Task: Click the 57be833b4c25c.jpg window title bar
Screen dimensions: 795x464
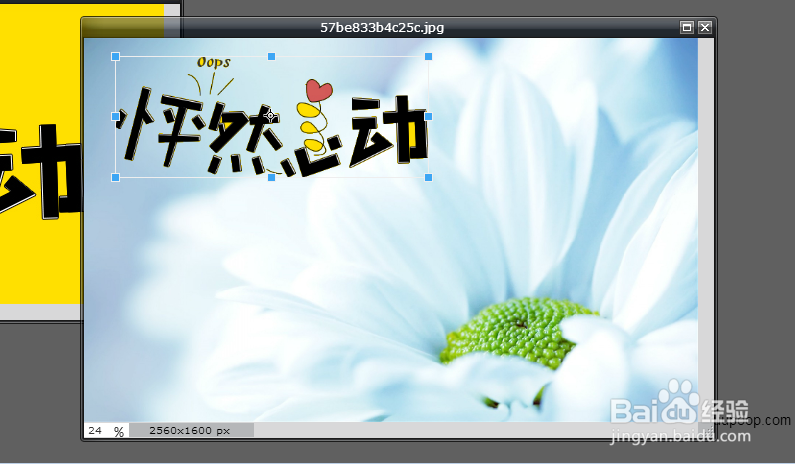Action: (x=382, y=27)
